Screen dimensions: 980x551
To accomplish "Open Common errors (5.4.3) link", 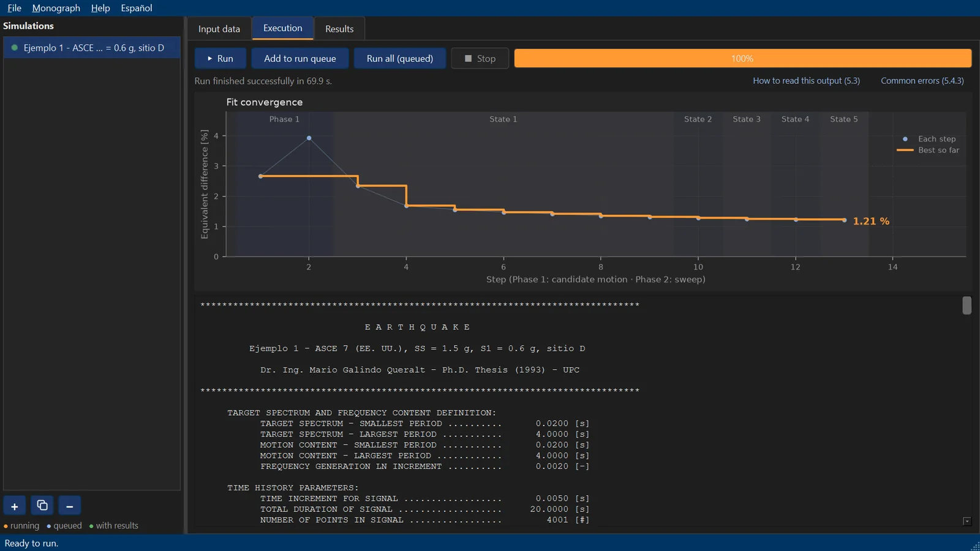I will pos(922,81).
